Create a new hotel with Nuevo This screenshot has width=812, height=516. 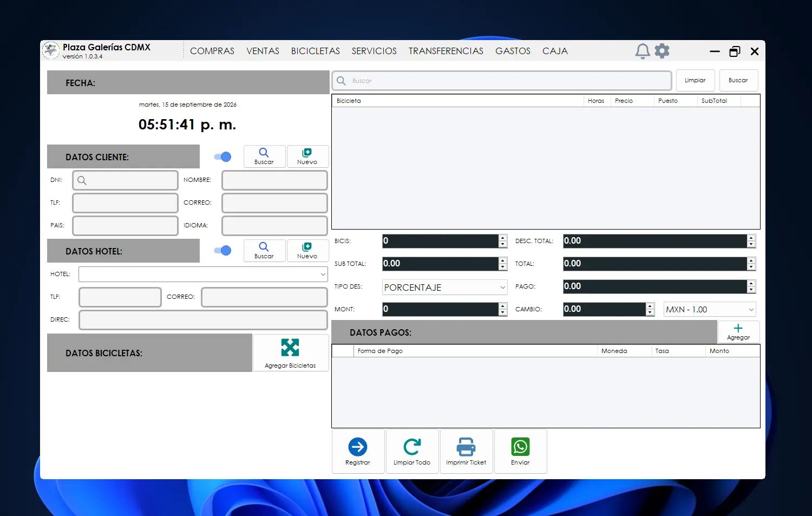pyautogui.click(x=307, y=251)
